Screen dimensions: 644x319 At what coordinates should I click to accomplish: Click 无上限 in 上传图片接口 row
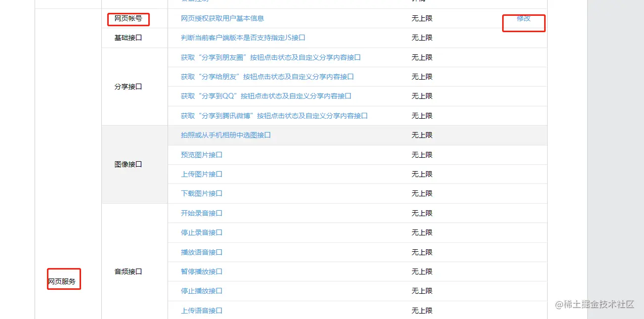pos(422,174)
